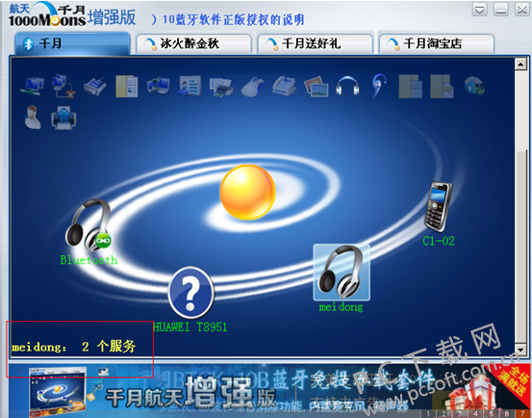Select the blue Stereo Headphones service icon
The image size is (532, 418).
[347, 87]
